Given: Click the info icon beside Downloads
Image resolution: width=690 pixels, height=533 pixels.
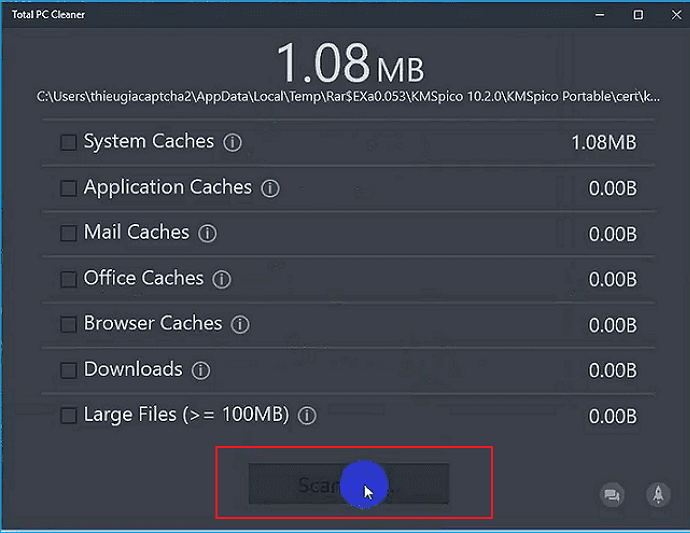Looking at the screenshot, I should (201, 371).
